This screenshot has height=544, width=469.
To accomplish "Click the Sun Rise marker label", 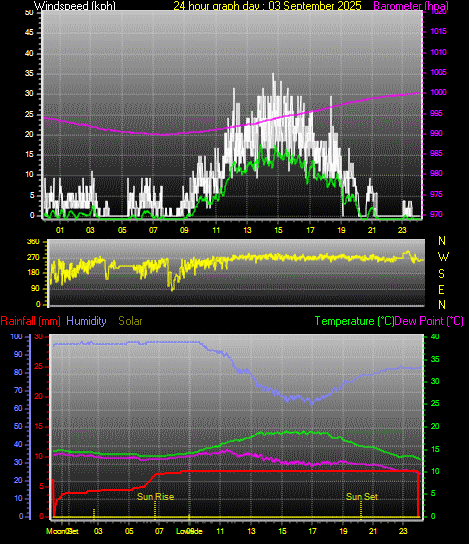I will coord(155,497).
